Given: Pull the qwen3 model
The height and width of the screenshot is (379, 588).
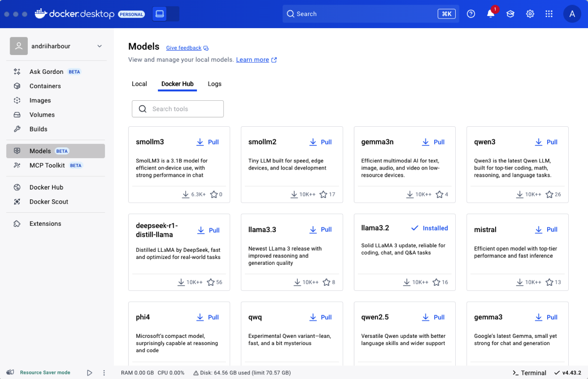Looking at the screenshot, I should [546, 142].
